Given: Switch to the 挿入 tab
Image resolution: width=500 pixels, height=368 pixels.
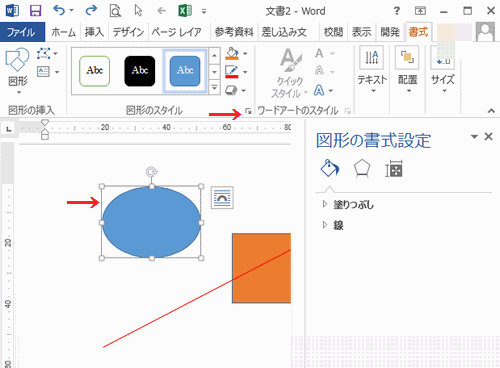Looking at the screenshot, I should click(94, 32).
